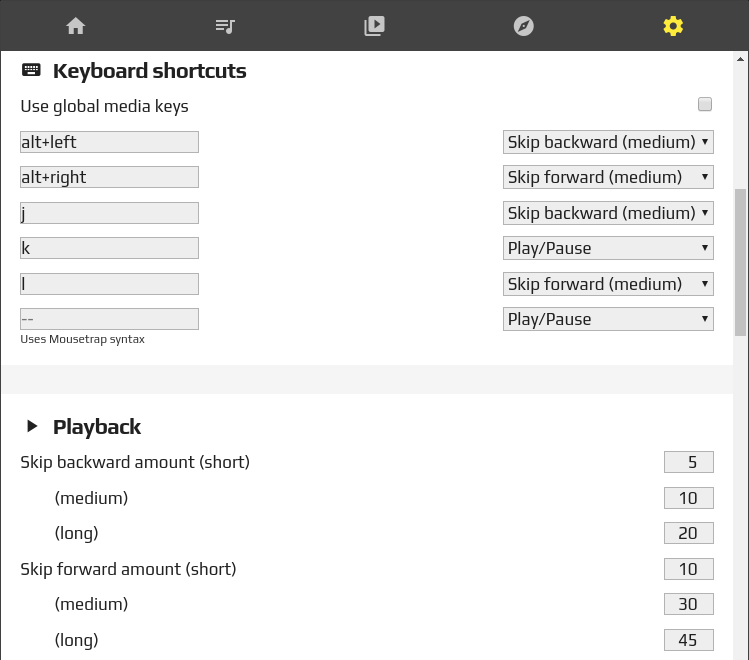749x660 pixels.
Task: Open the Settings gear icon
Action: [x=673, y=26]
